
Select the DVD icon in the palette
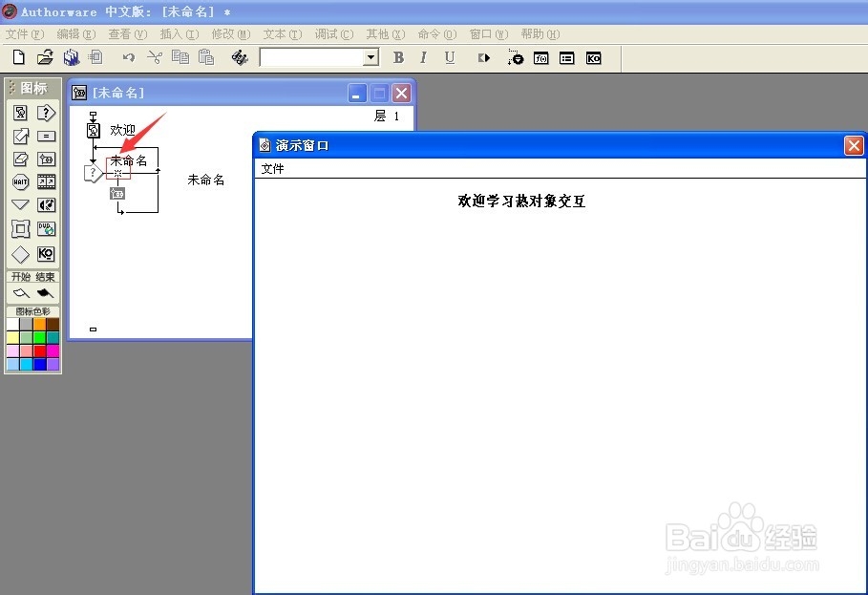pyautogui.click(x=46, y=229)
